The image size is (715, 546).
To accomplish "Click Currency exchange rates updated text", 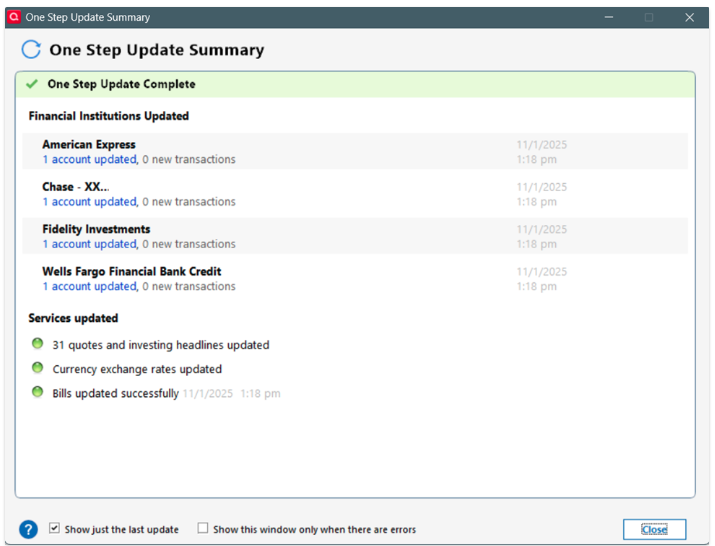I will [137, 369].
